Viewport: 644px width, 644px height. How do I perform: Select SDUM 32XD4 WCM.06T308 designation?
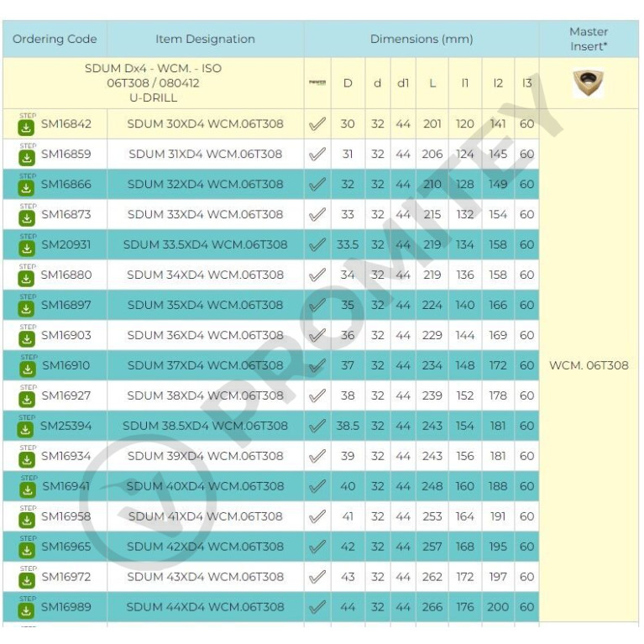click(x=205, y=184)
